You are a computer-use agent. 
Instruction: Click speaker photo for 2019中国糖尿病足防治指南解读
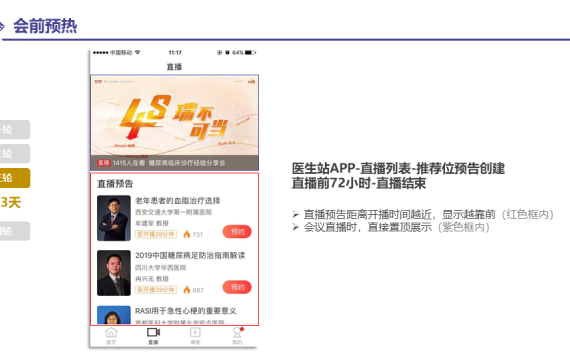point(114,273)
